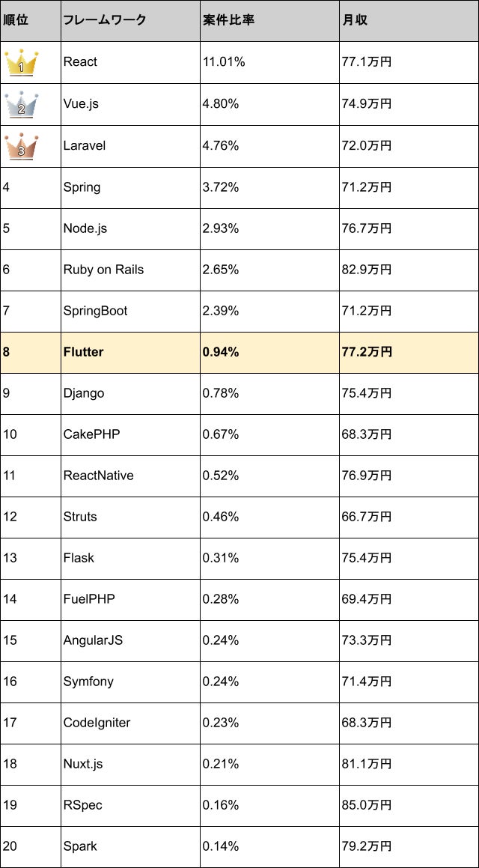This screenshot has height=868, width=479.
Task: Click the Spark row name
Action: 80,847
